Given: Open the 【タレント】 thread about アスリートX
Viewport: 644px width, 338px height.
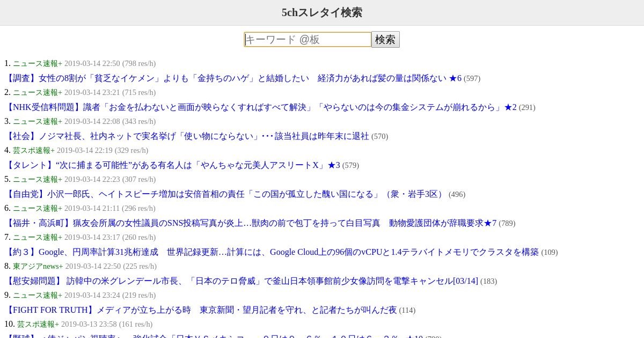Looking at the screenshot, I should (172, 165).
